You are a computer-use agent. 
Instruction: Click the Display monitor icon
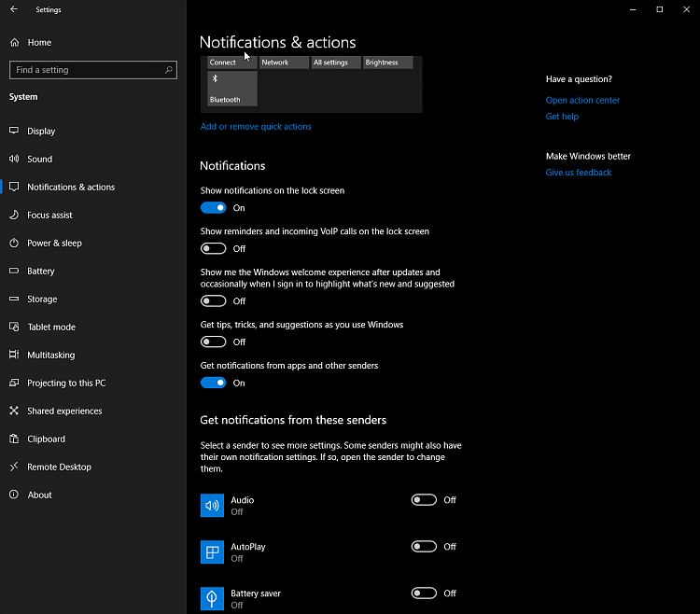(14, 131)
